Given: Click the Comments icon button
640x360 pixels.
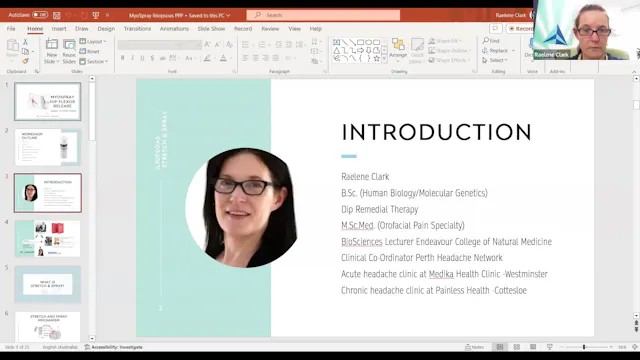Looking at the screenshot, I should (495, 29).
